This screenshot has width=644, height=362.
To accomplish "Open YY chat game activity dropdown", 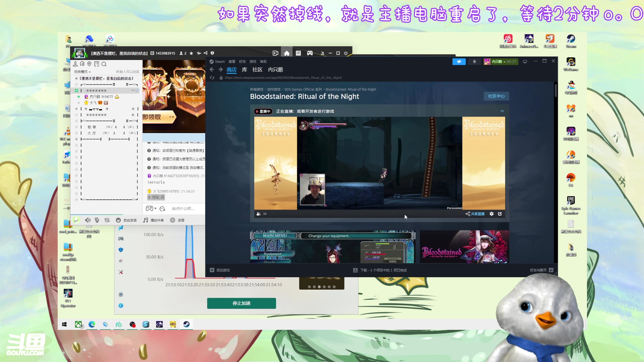I will tap(151, 208).
